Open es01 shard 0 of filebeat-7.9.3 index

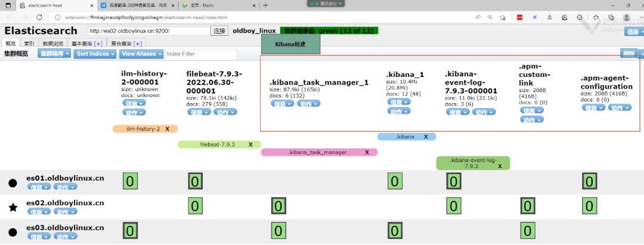coord(195,181)
